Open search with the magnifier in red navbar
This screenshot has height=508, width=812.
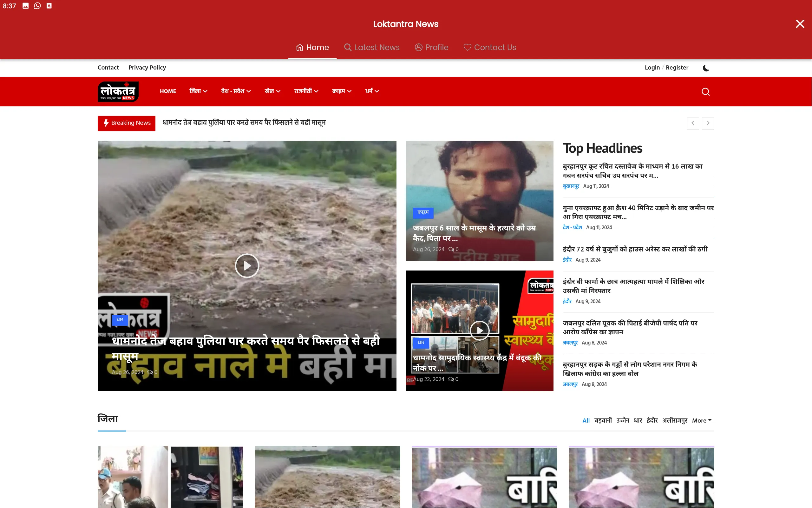[x=705, y=92]
